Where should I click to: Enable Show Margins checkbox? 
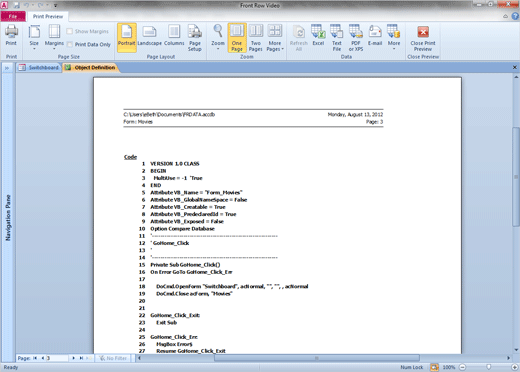point(70,31)
